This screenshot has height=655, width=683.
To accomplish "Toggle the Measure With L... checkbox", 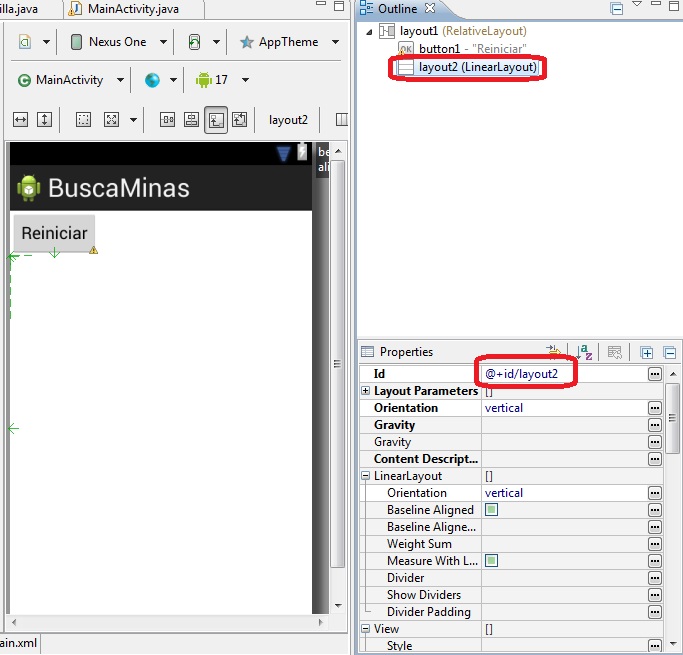I will (x=491, y=560).
